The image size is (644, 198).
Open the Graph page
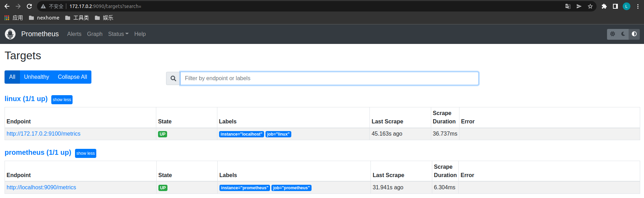[95, 34]
